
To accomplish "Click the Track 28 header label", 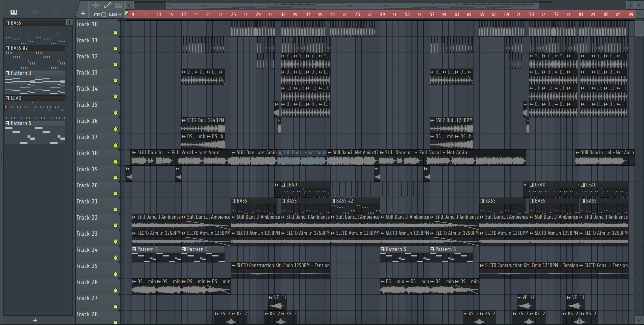I will [87, 314].
